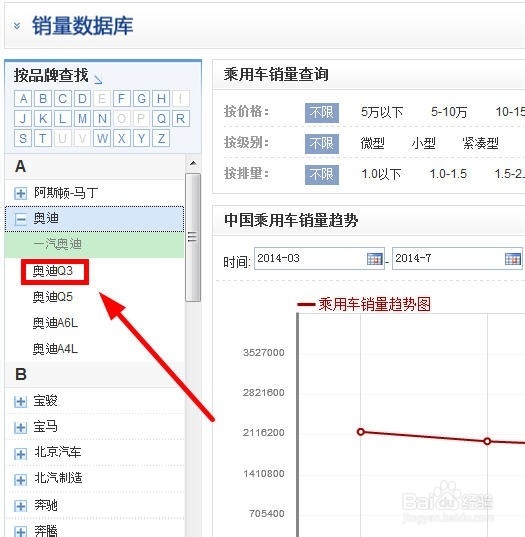
Task: Filter price by 5-10万
Action: click(x=449, y=112)
